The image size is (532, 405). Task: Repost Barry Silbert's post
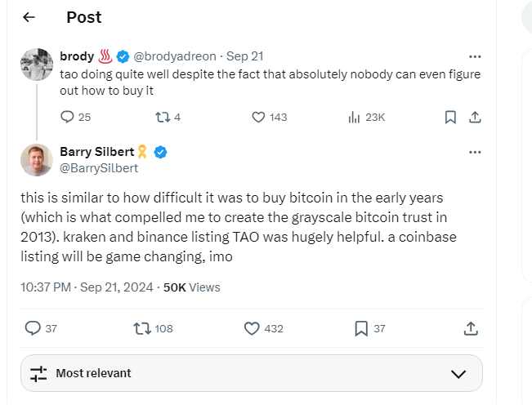142,328
